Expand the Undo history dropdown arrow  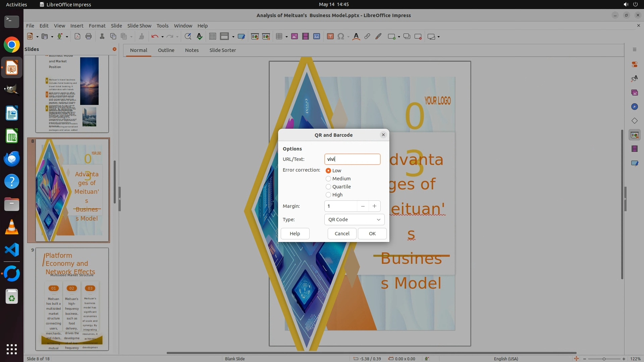162,37
